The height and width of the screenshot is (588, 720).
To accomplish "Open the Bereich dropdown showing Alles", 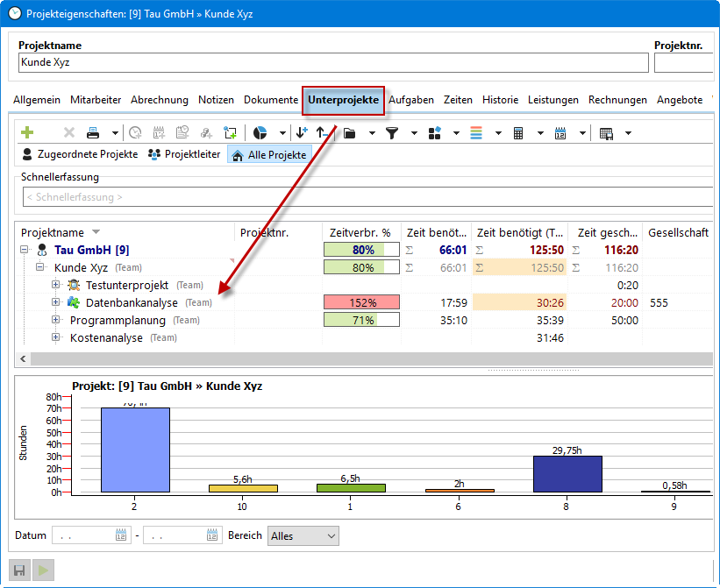I will 303,535.
